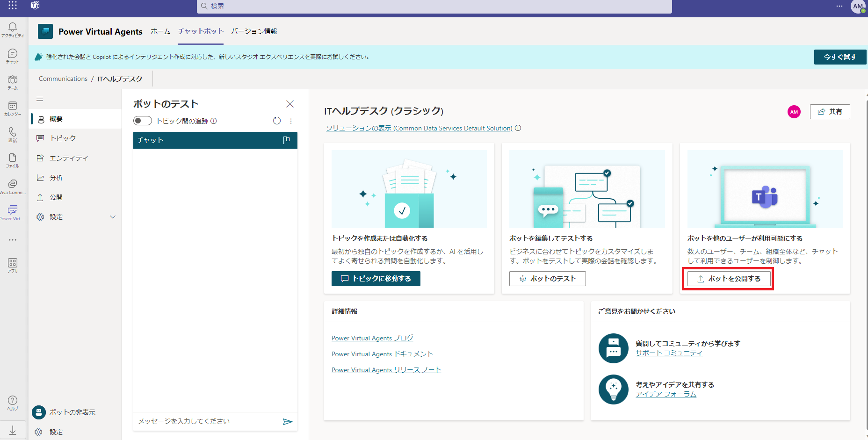The width and height of the screenshot is (868, 440).
Task: Send the chat message with arrow icon
Action: click(288, 422)
